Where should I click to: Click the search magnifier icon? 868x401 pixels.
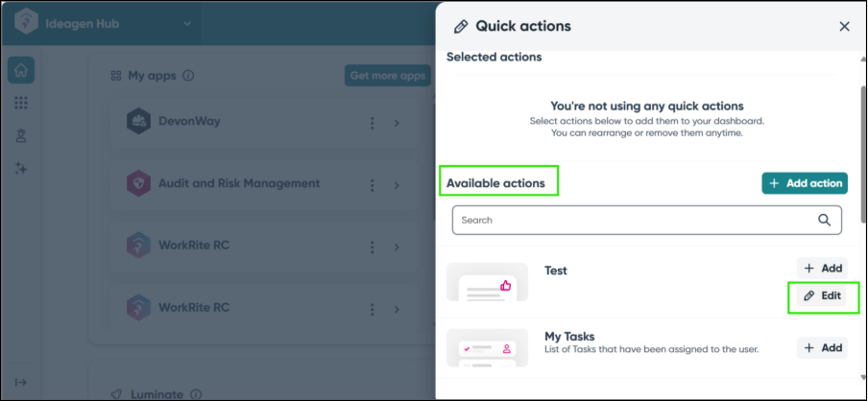point(824,220)
